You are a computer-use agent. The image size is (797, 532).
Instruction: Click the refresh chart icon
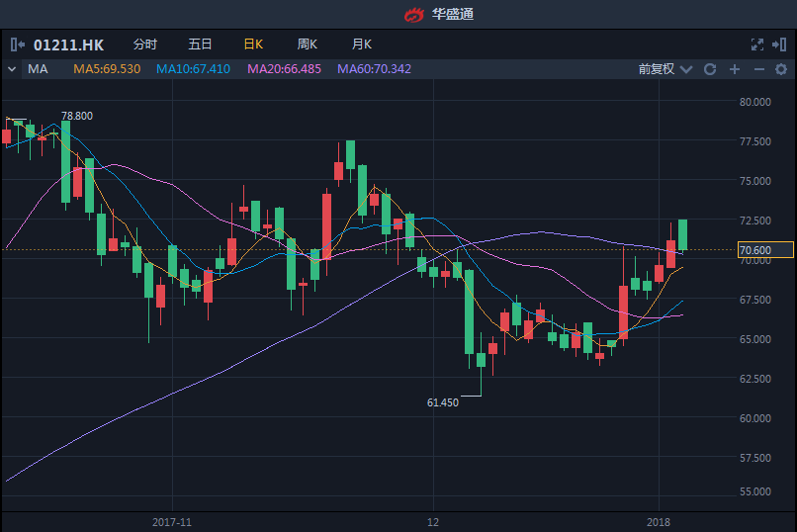point(710,69)
